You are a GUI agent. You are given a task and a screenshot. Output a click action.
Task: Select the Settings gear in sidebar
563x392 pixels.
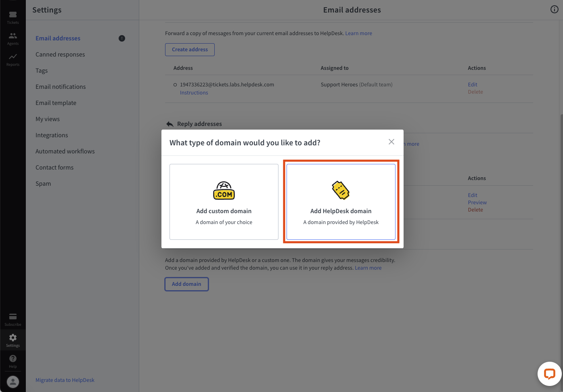point(13,340)
